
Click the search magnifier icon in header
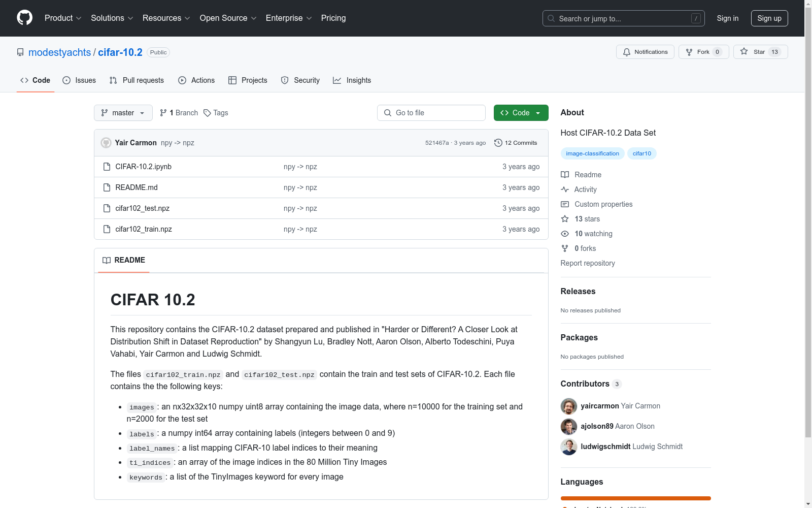(551, 18)
